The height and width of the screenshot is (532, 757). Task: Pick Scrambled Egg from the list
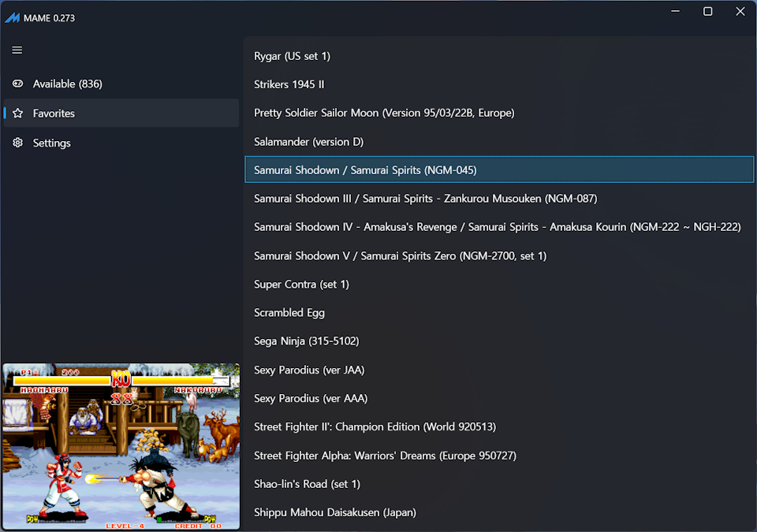pos(499,313)
